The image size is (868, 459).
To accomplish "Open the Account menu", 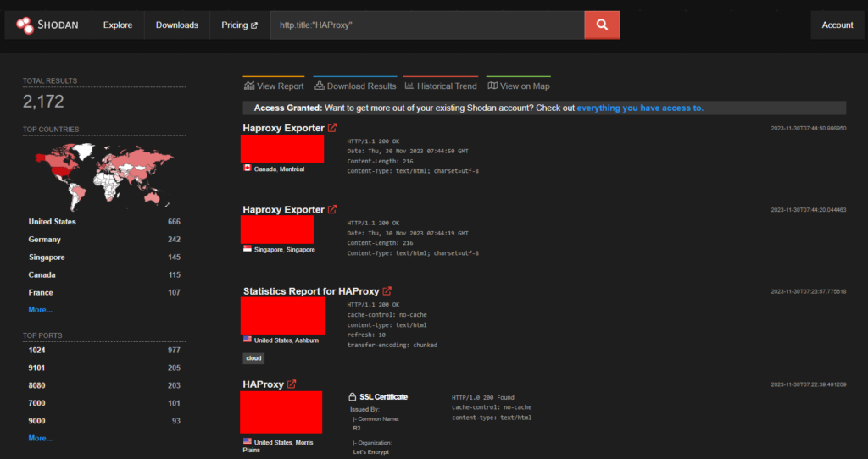I will (837, 25).
